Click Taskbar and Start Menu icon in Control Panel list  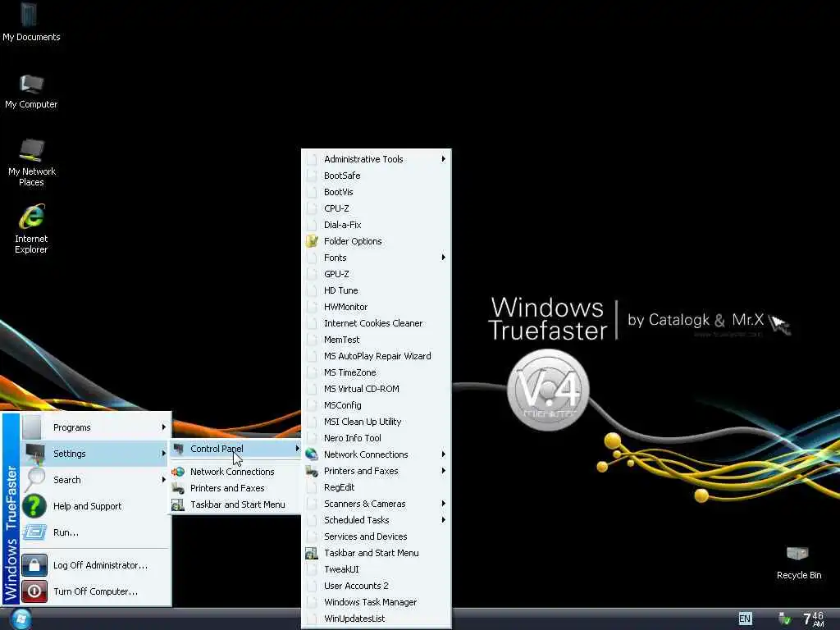pyautogui.click(x=311, y=553)
